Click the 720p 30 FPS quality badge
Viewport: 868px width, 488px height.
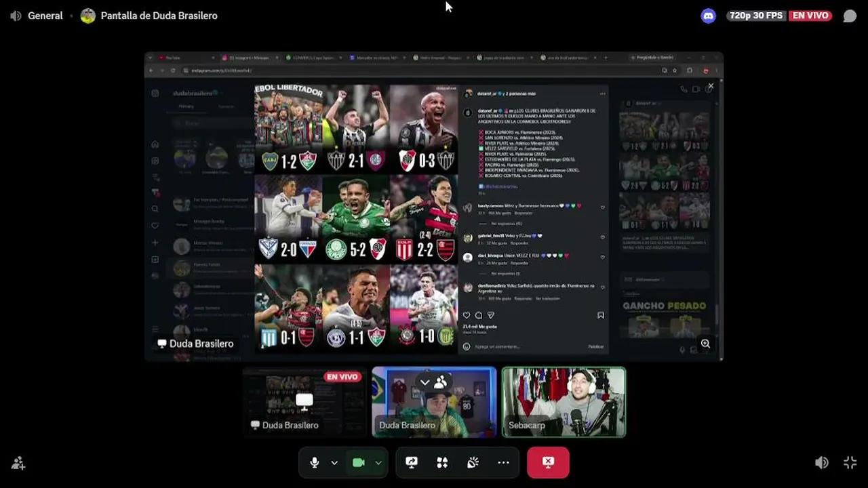tap(755, 16)
